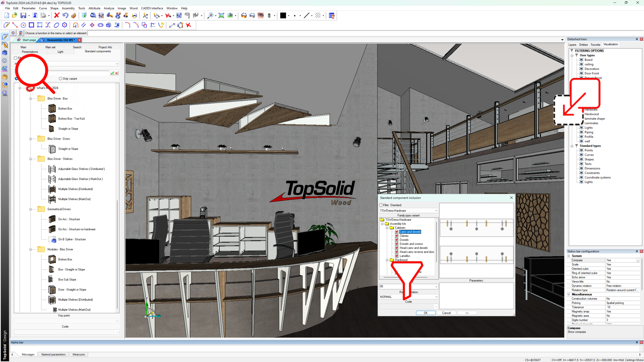Collapse the User types filter group
The width and height of the screenshot is (644, 362).
[x=572, y=55]
